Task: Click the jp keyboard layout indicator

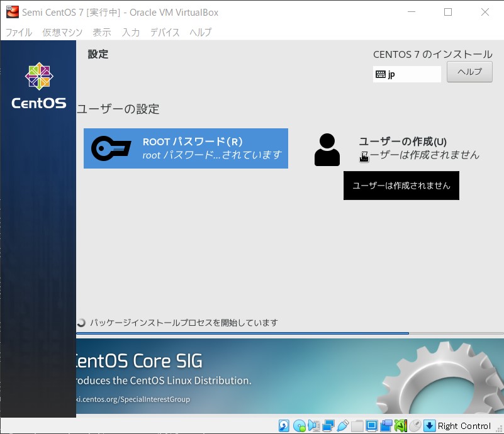Action: [407, 74]
